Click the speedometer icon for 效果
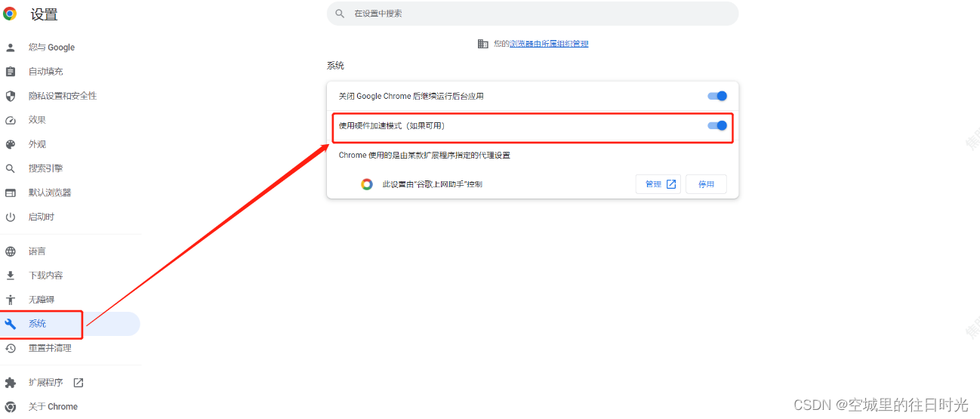The image size is (980, 419). [11, 120]
